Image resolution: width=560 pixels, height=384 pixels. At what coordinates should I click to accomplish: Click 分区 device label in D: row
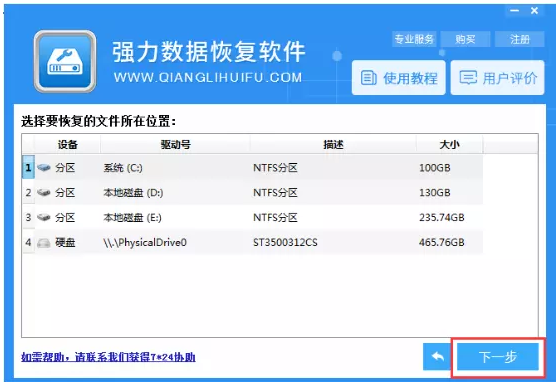coord(65,193)
